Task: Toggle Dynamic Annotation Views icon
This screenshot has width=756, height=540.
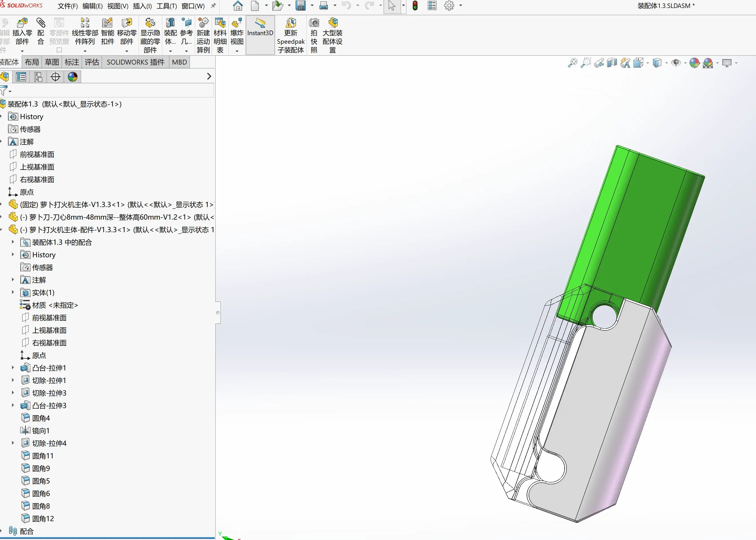Action: [x=625, y=63]
